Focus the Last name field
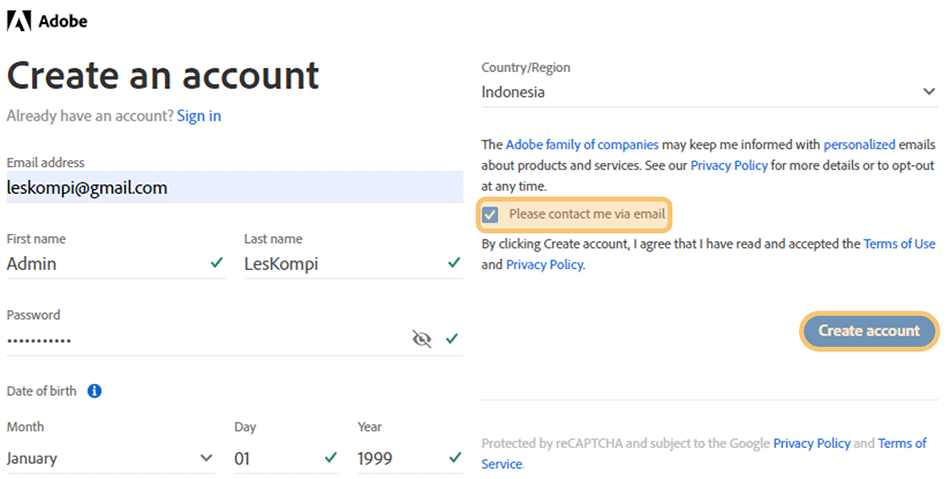Screen dimensions: 950x479 click(353, 264)
